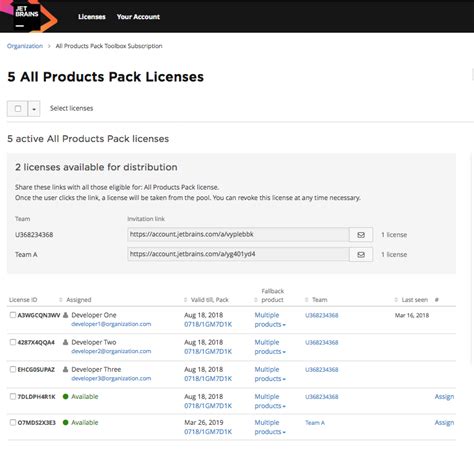Click Developer One's user icon
Viewport: 474px width, 452px height.
click(x=66, y=315)
